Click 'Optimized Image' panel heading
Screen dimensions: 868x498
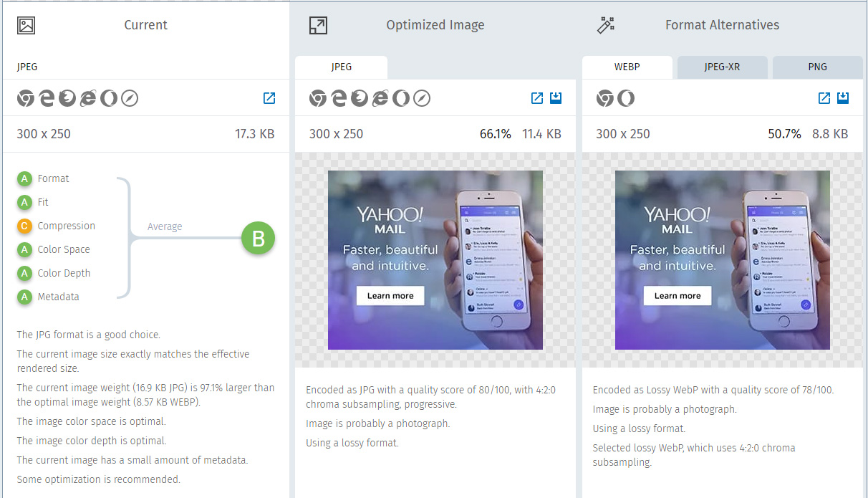tap(435, 25)
